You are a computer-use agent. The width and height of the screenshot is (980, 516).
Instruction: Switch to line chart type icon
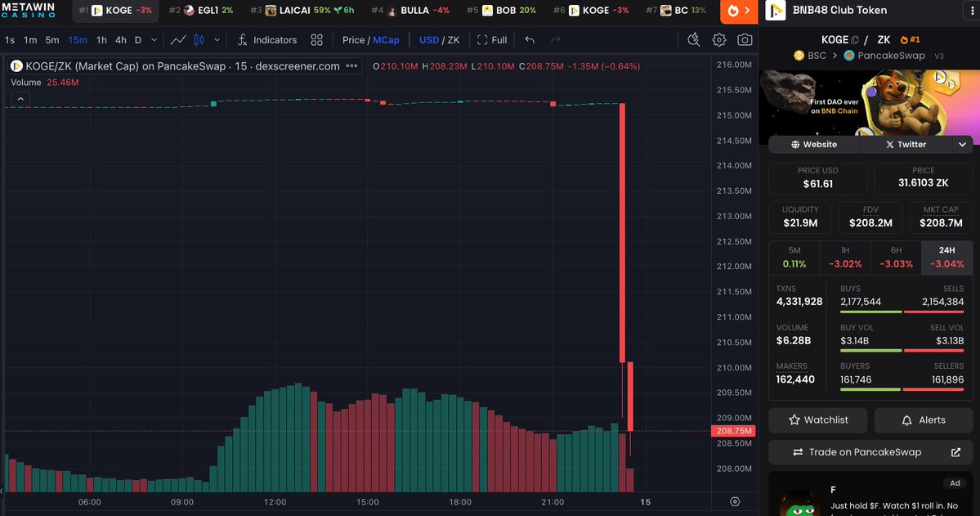click(178, 40)
